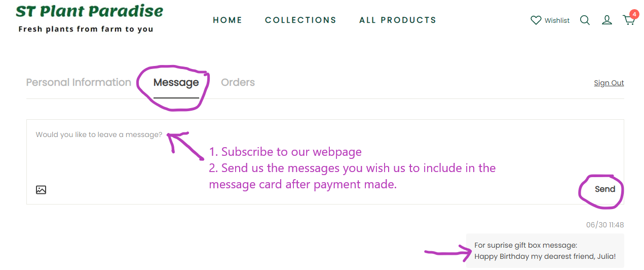Select the Message tab

tap(176, 82)
